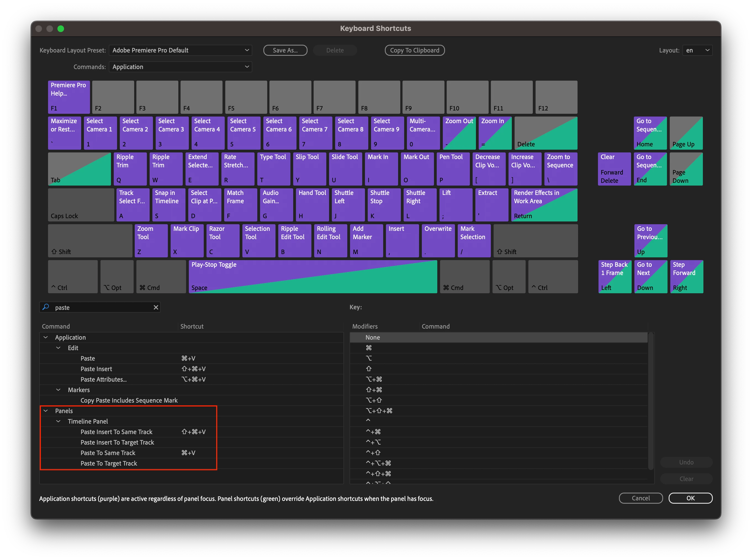Select the Option+Command modifier row
The height and width of the screenshot is (560, 752).
click(374, 379)
